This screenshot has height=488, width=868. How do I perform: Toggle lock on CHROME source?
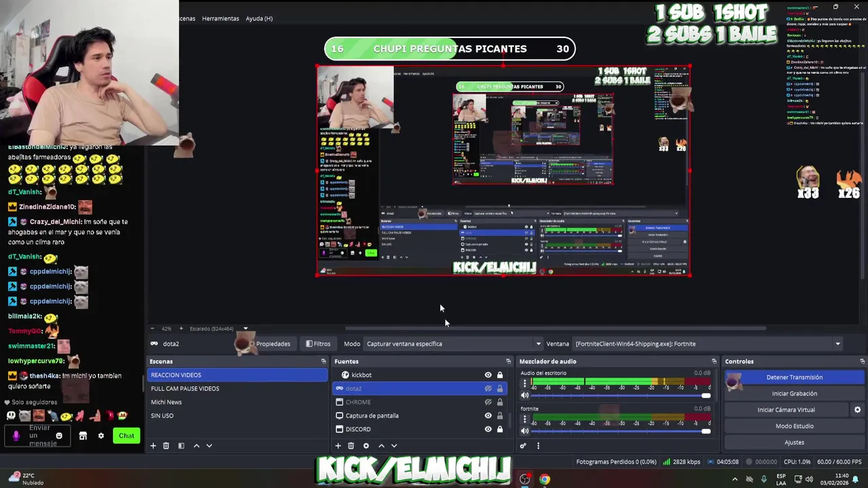500,402
